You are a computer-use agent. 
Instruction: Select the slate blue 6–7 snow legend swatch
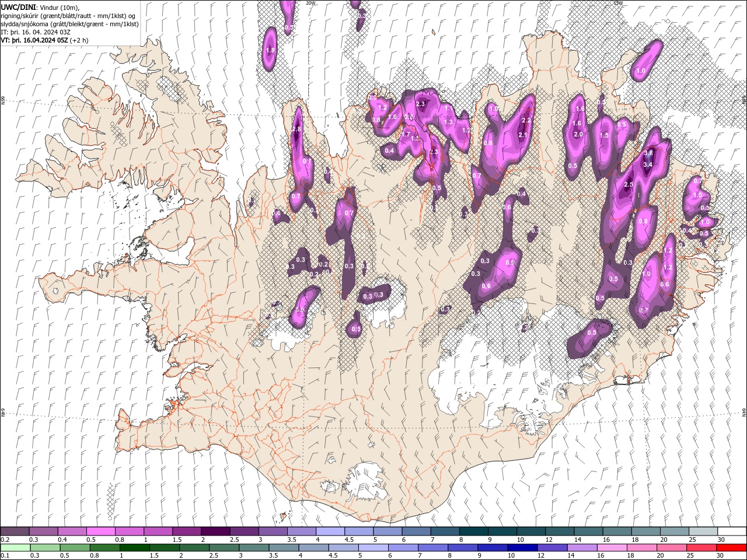(417, 531)
